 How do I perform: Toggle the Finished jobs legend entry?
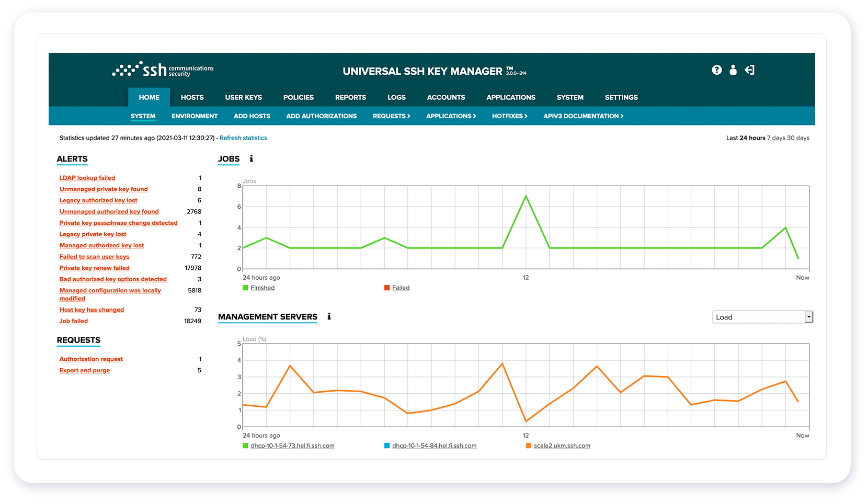pos(262,288)
